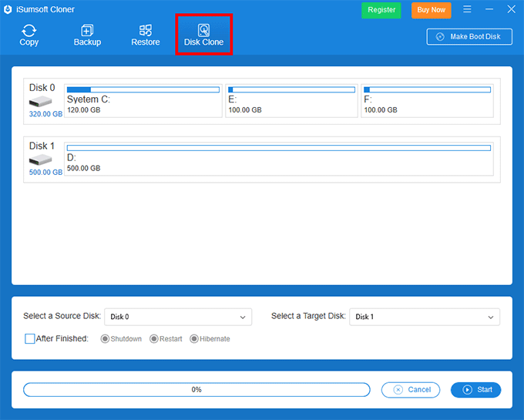Select the Disk Clone tab

(x=204, y=35)
